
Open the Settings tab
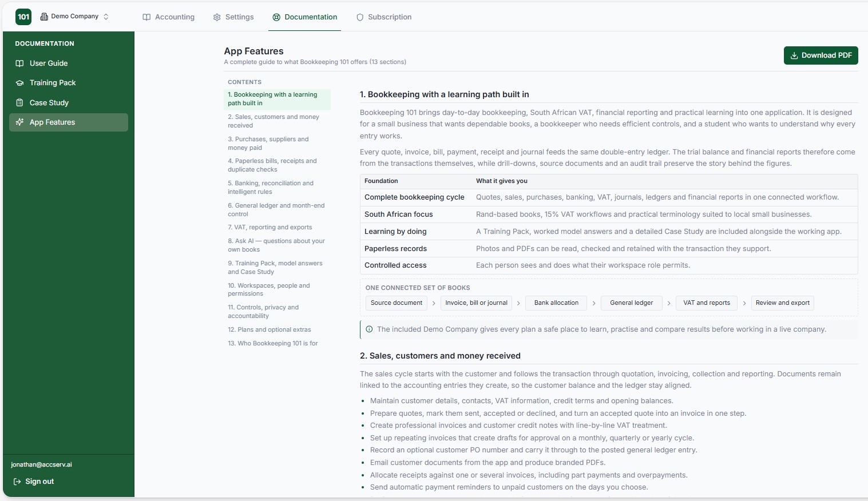[x=233, y=17]
